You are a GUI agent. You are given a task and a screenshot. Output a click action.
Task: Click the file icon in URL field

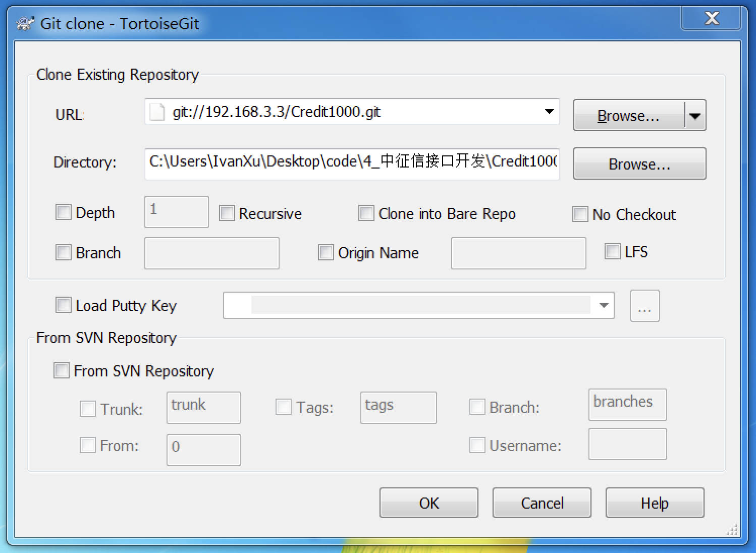pos(157,112)
